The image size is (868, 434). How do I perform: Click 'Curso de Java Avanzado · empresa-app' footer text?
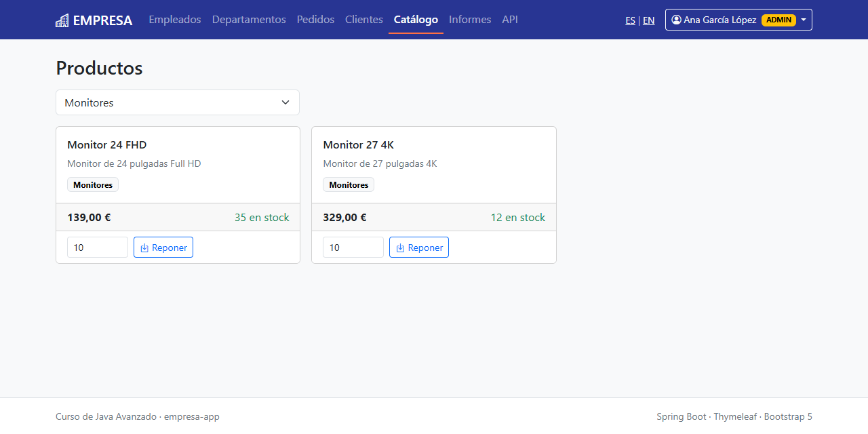click(x=138, y=416)
